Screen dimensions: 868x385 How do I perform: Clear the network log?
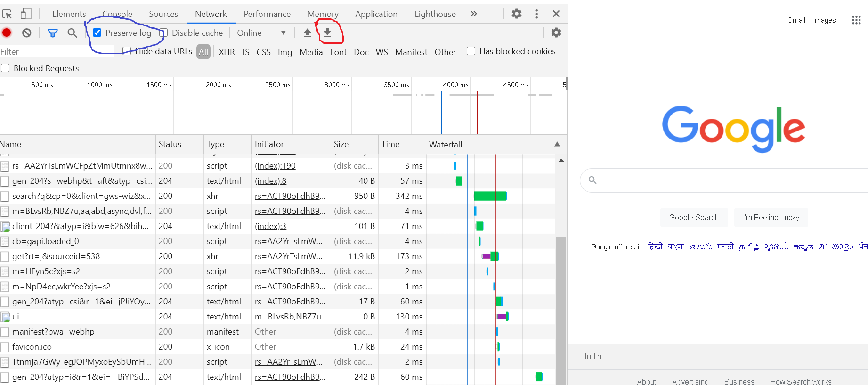[x=27, y=33]
